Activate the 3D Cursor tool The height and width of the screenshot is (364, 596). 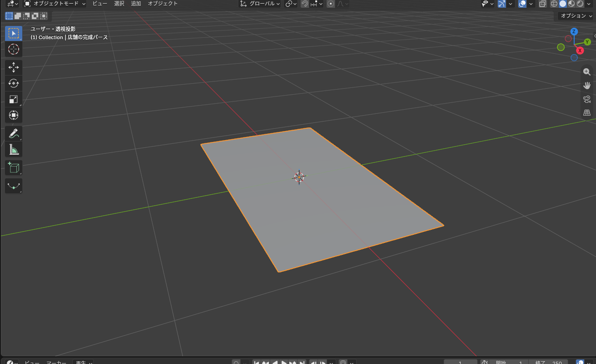pos(14,49)
